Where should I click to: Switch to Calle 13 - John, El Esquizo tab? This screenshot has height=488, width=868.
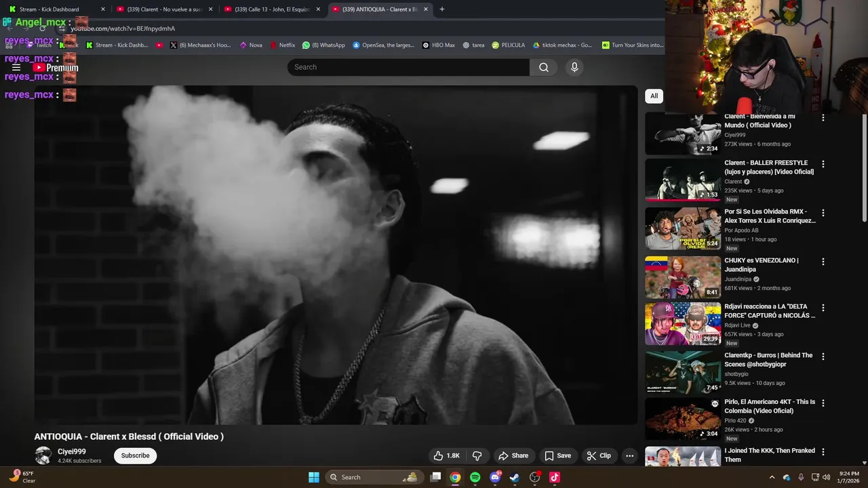tap(271, 9)
